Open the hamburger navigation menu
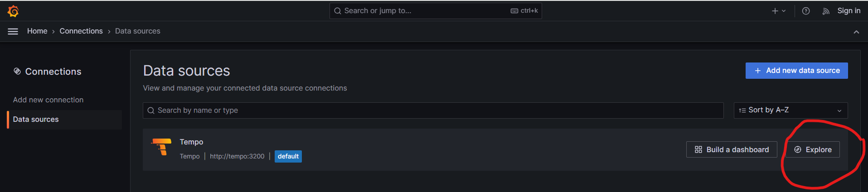Viewport: 868px width, 192px height. [x=13, y=31]
